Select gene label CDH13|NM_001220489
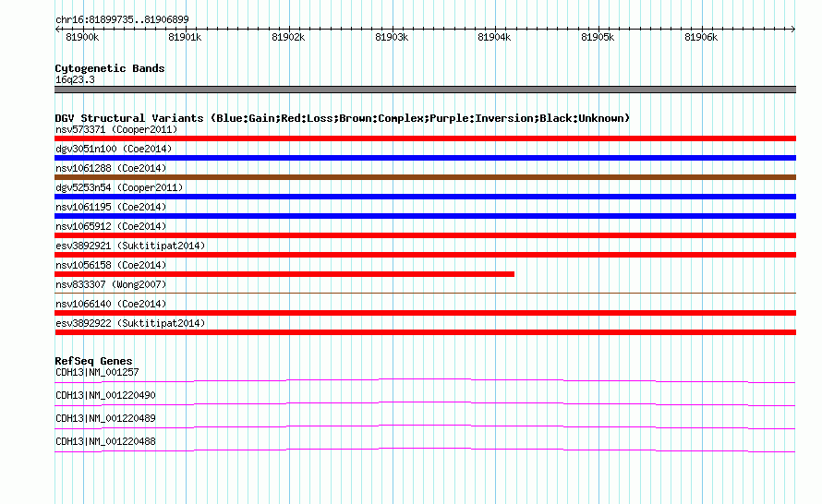Image resolution: width=822 pixels, height=504 pixels. click(x=105, y=418)
